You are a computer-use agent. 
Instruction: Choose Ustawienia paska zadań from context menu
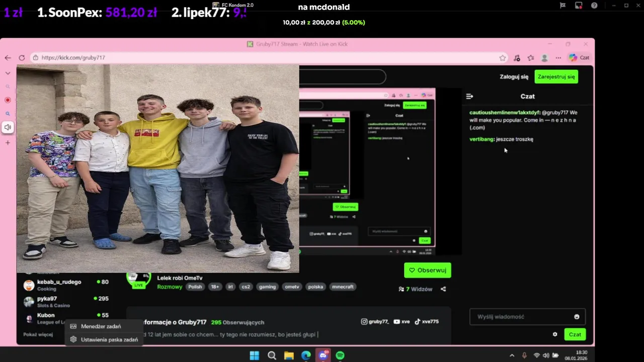coord(103,339)
